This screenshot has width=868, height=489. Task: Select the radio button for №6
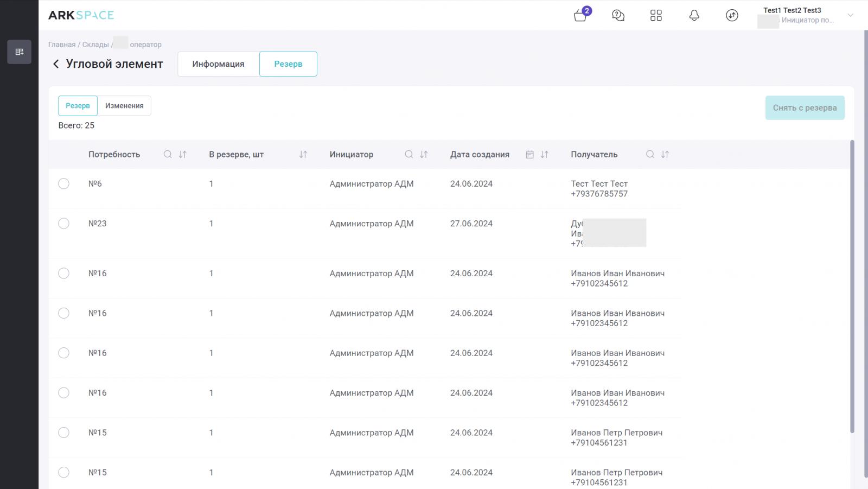[x=63, y=183]
